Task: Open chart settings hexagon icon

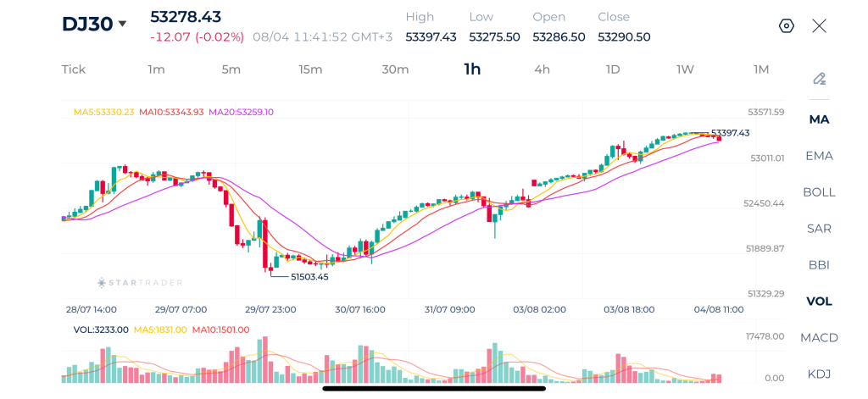Action: point(787,26)
